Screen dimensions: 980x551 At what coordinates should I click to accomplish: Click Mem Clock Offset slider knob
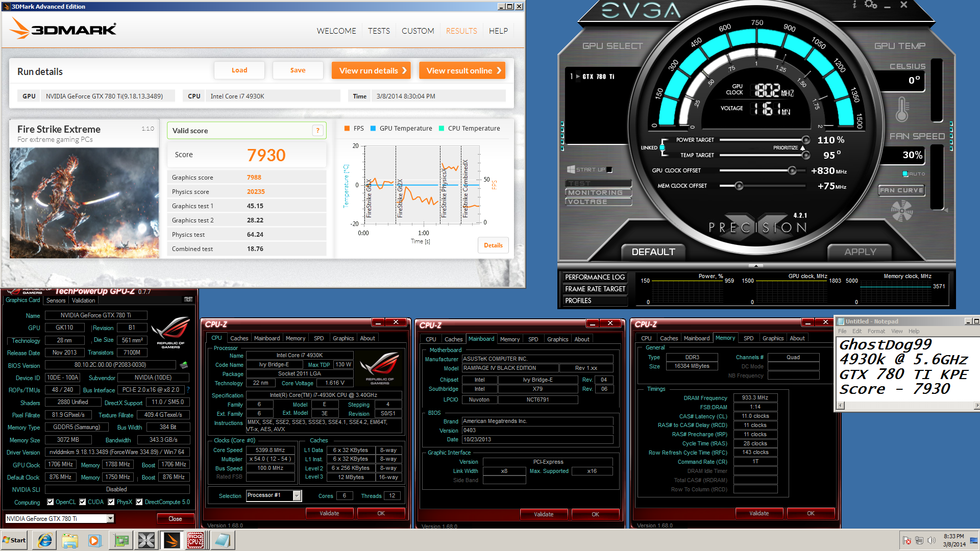tap(739, 186)
